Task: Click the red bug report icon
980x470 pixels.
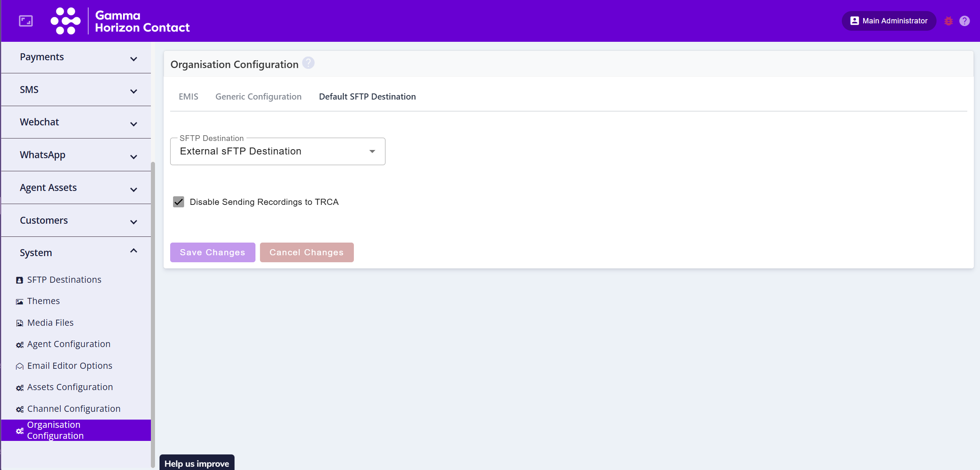Action: pos(948,21)
